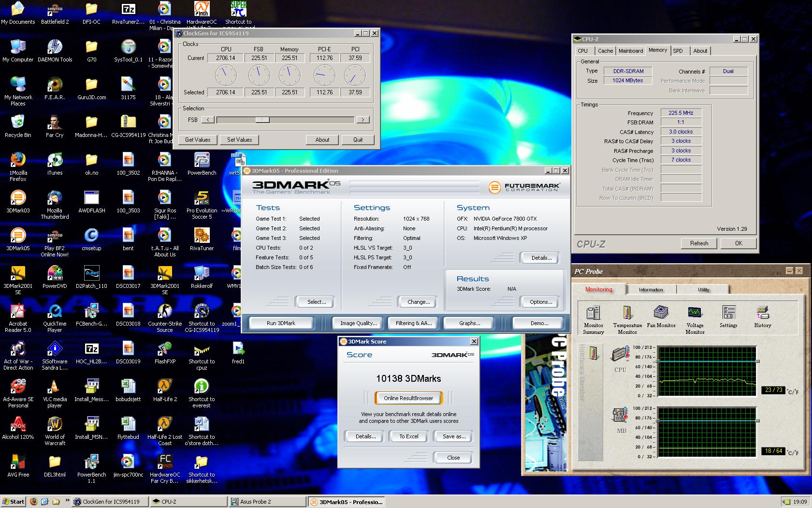Open Counter-Strike Source desktop icon
This screenshot has height=508, width=812.
coord(165,318)
